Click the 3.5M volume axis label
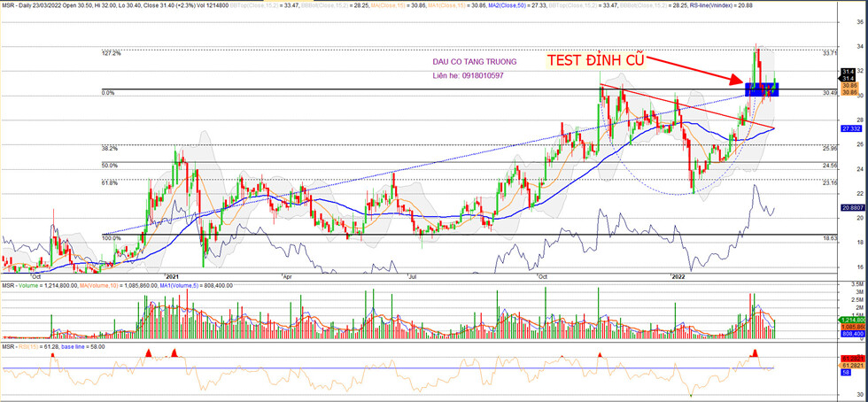The width and height of the screenshot is (868, 402). point(859,284)
